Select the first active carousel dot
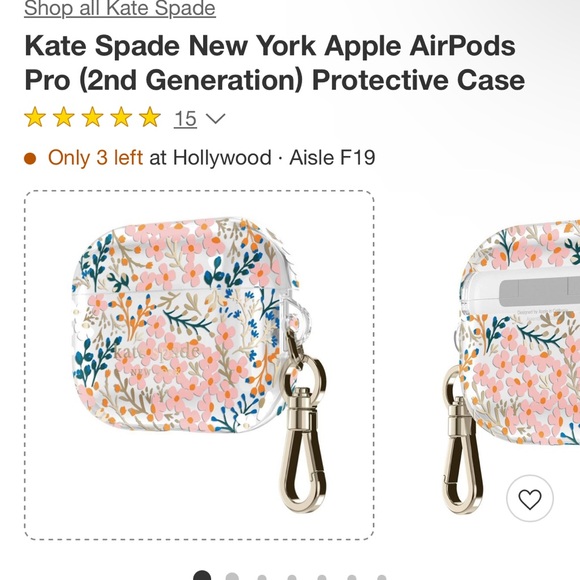580x580 pixels. pos(202,576)
